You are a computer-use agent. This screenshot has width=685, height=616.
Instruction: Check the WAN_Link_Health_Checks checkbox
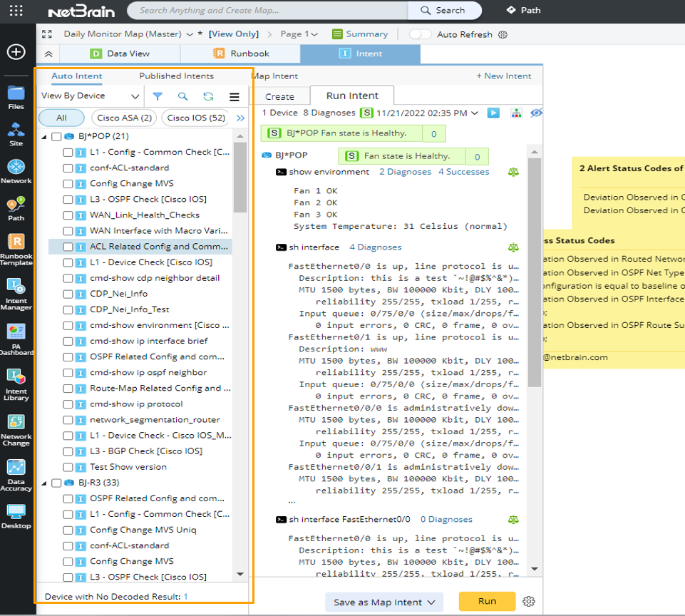pyautogui.click(x=68, y=215)
